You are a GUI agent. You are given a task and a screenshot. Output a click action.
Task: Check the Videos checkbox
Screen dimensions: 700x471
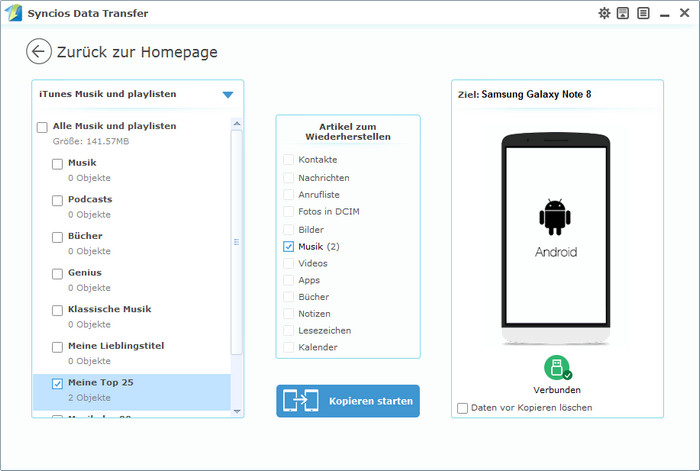[288, 263]
